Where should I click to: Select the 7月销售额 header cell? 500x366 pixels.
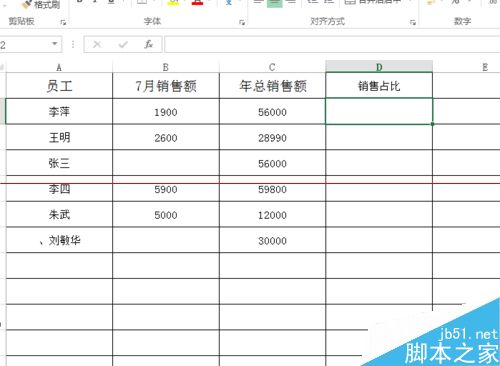tap(166, 86)
